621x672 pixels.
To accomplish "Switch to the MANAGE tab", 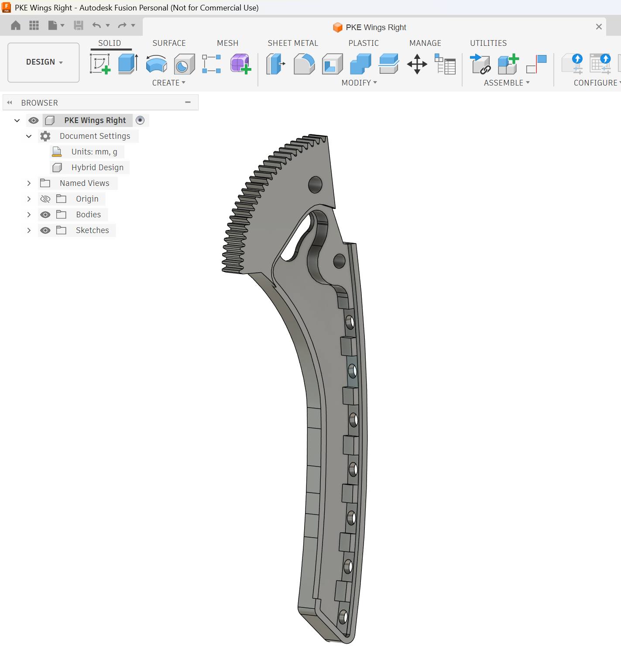I will pyautogui.click(x=425, y=43).
